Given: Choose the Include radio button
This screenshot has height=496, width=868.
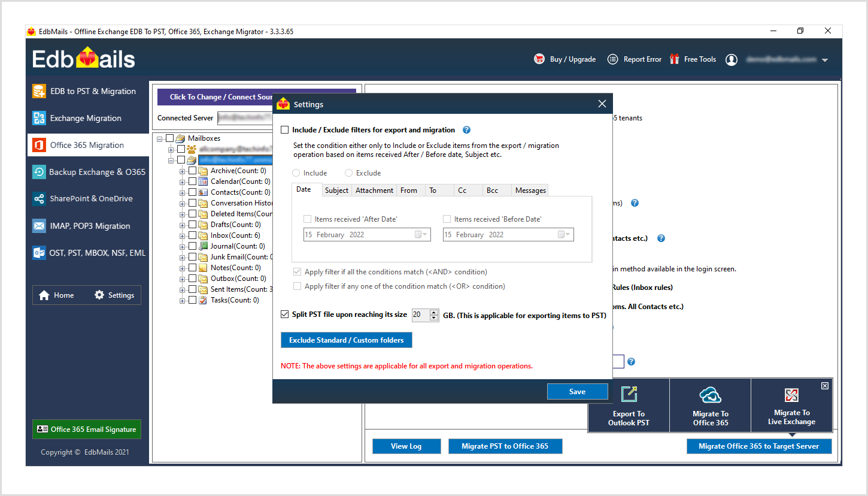Looking at the screenshot, I should click(x=296, y=173).
